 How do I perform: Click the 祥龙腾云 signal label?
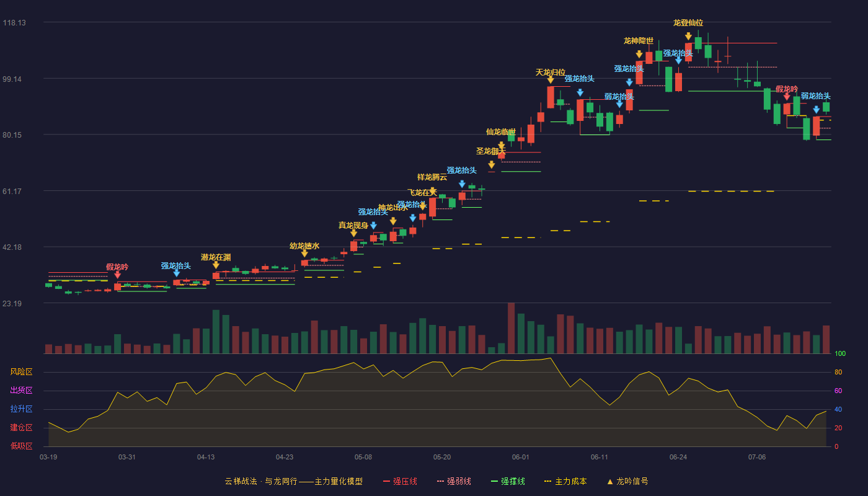point(432,177)
